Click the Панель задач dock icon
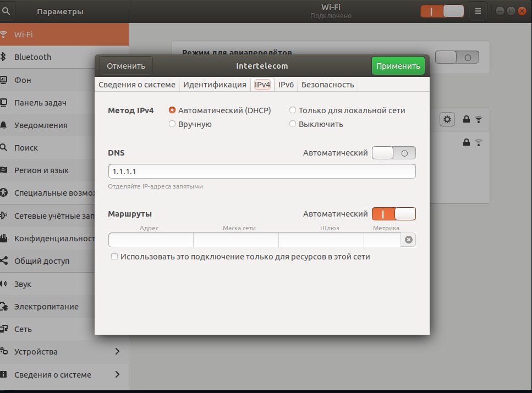The height and width of the screenshot is (393, 532). (3, 102)
